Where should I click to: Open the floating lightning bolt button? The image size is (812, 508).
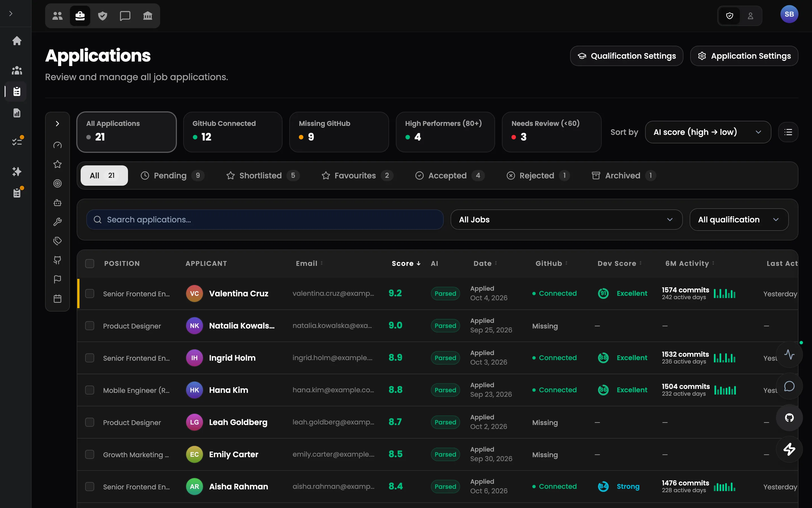point(789,449)
